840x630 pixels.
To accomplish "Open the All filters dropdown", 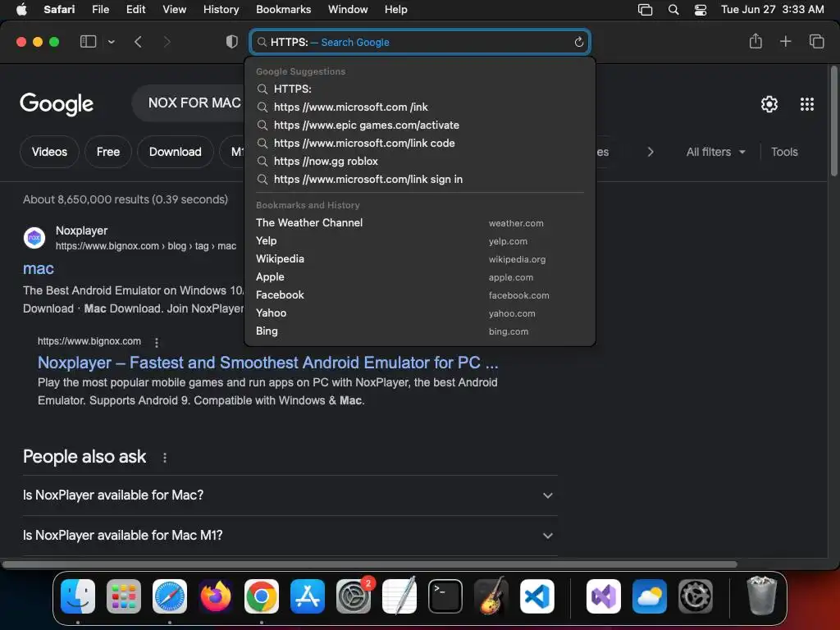I will (715, 152).
